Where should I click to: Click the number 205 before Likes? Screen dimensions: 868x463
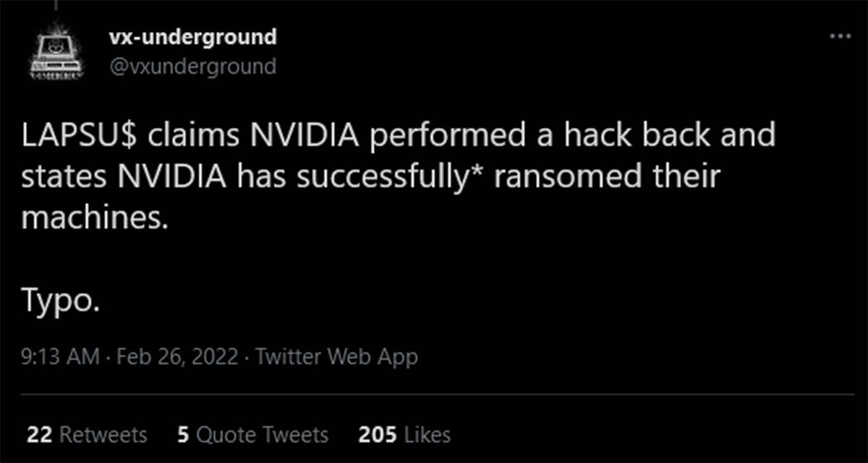[378, 435]
